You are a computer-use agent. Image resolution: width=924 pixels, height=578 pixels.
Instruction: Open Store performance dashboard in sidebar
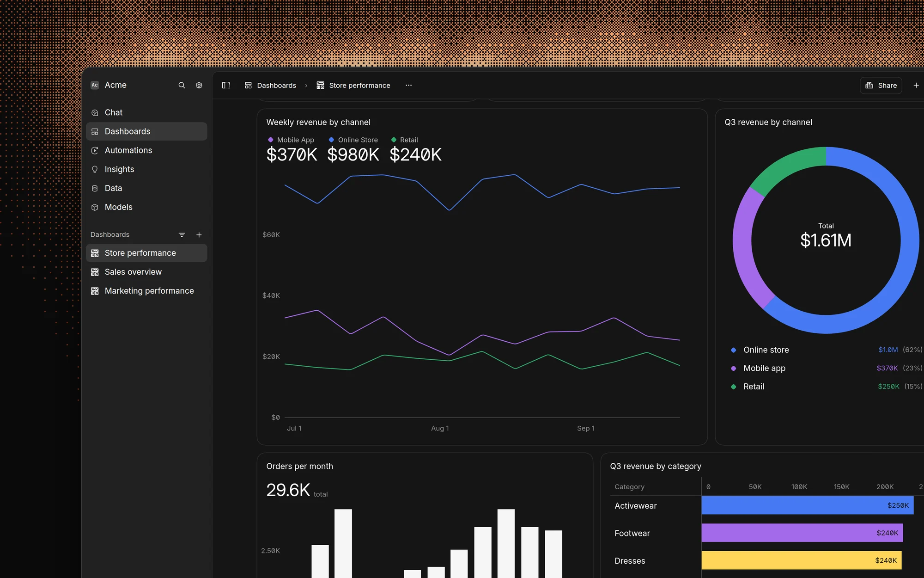(x=146, y=253)
